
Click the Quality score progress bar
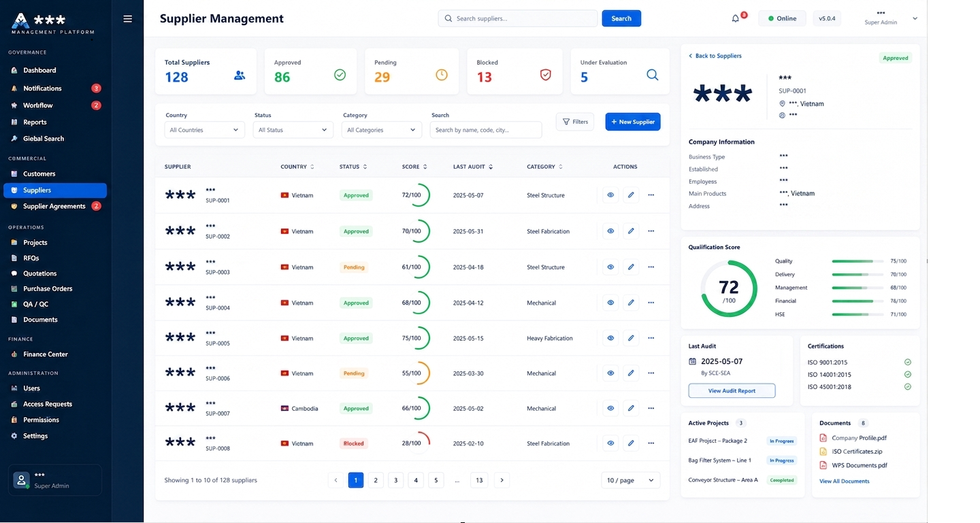[x=857, y=261]
